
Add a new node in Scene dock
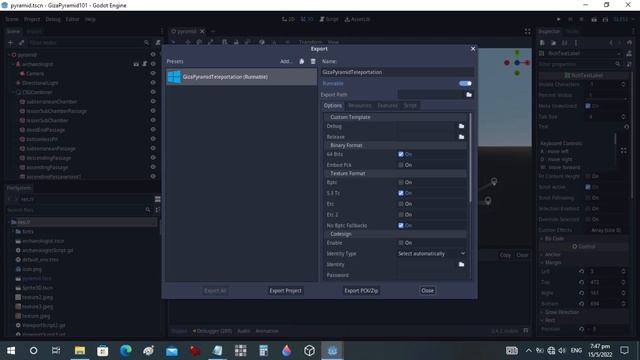click(11, 42)
